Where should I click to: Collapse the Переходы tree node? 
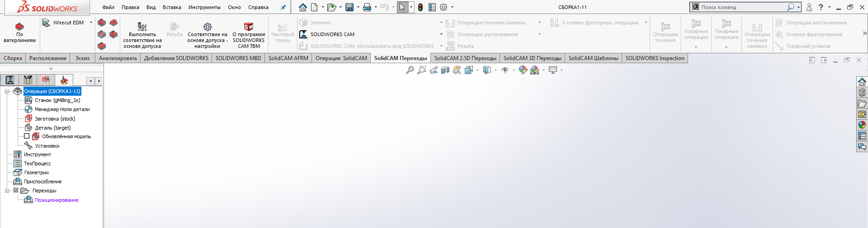(7, 191)
